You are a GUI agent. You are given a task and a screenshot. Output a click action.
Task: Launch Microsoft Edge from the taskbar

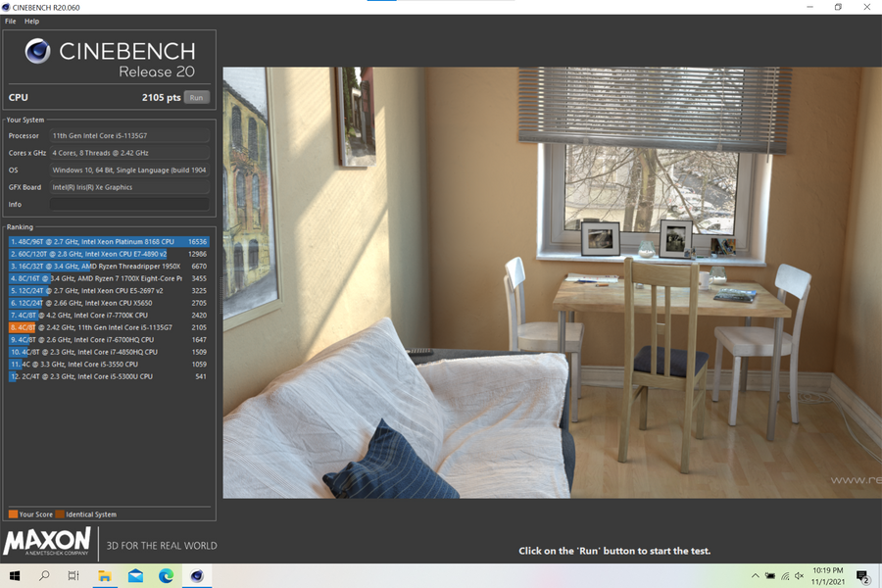166,576
